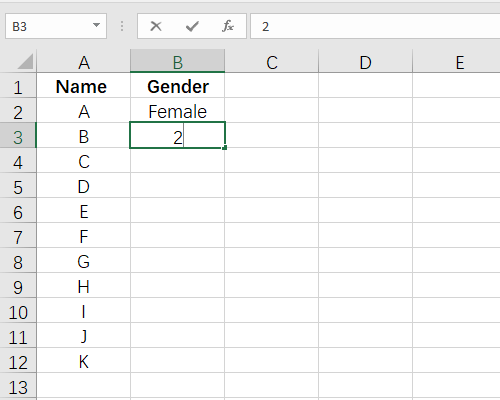Click the formula bar resize dots handle
This screenshot has width=500, height=400.
(122, 26)
